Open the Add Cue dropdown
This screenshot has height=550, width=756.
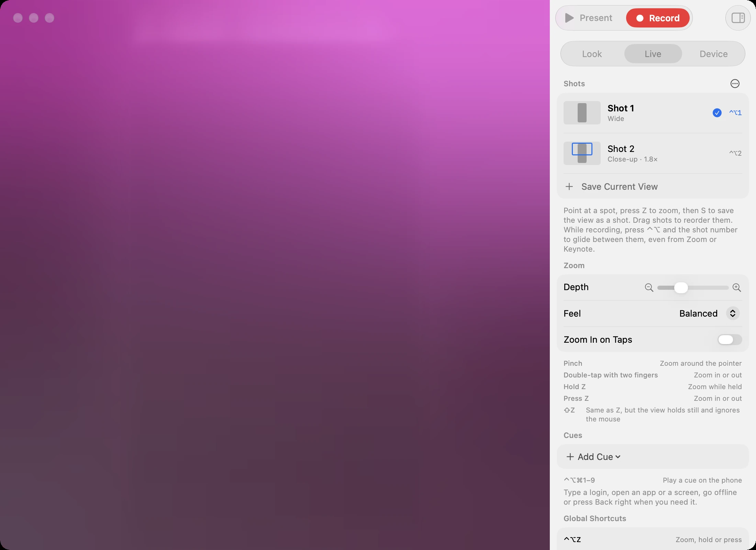tap(593, 457)
